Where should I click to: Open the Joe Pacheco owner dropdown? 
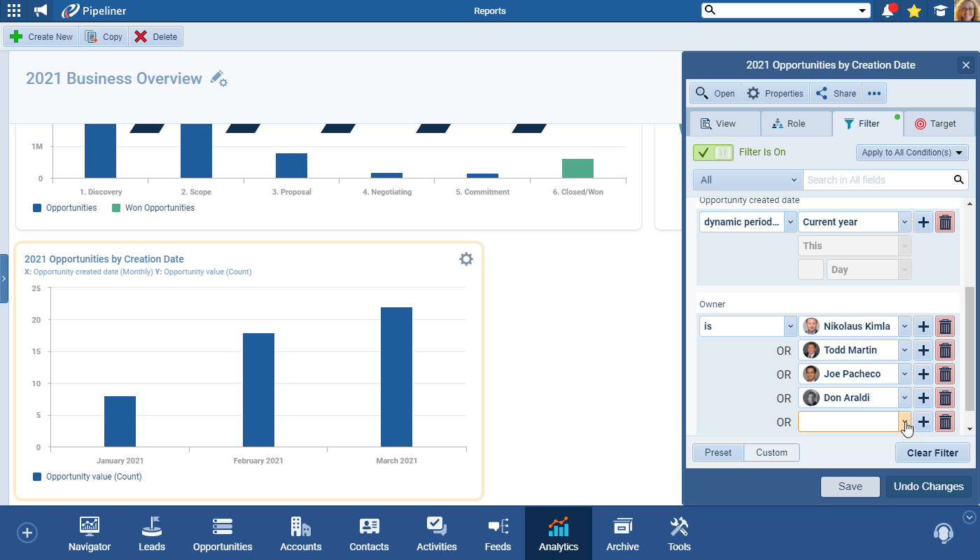point(904,374)
